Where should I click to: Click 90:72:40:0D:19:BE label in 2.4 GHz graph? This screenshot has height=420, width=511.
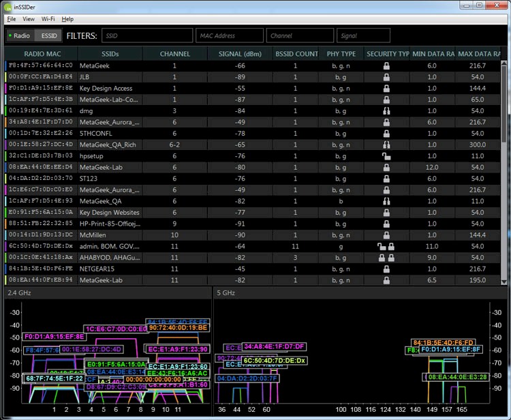point(178,328)
